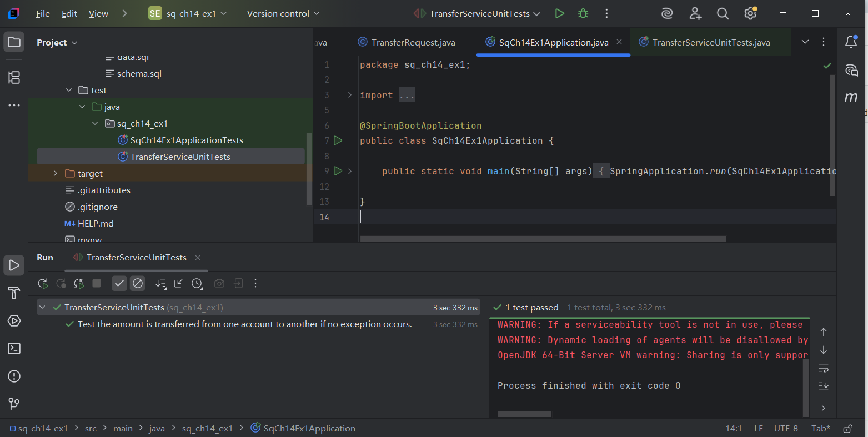Toggle read-only lock in status bar

848,429
